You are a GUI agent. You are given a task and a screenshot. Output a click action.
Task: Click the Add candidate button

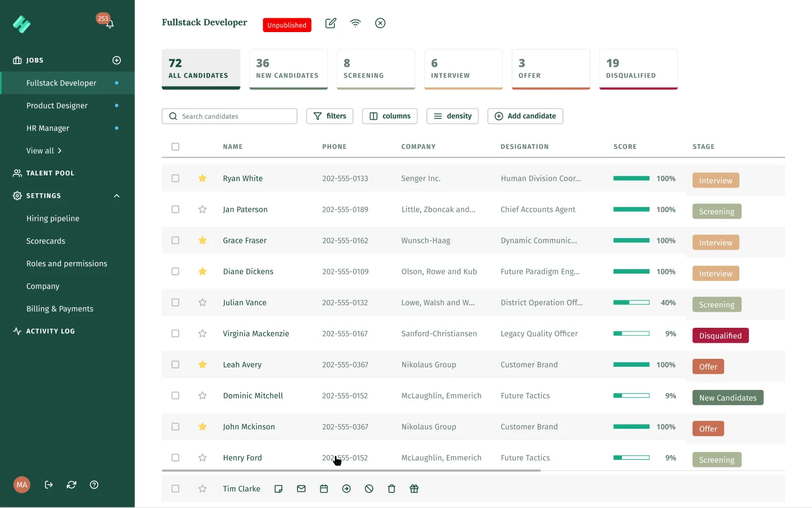[x=525, y=116]
